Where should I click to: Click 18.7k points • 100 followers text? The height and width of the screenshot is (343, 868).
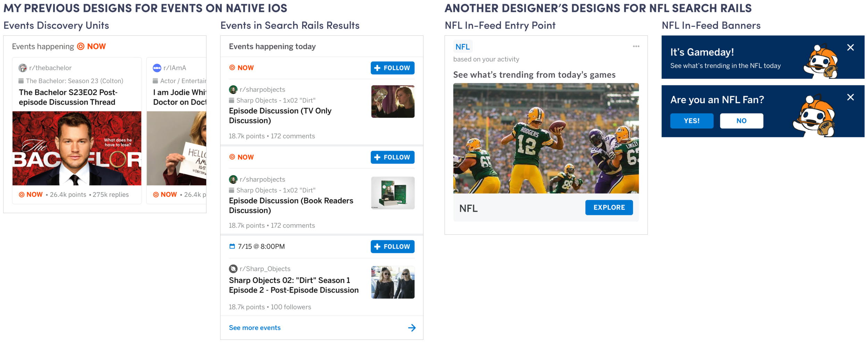[270, 307]
